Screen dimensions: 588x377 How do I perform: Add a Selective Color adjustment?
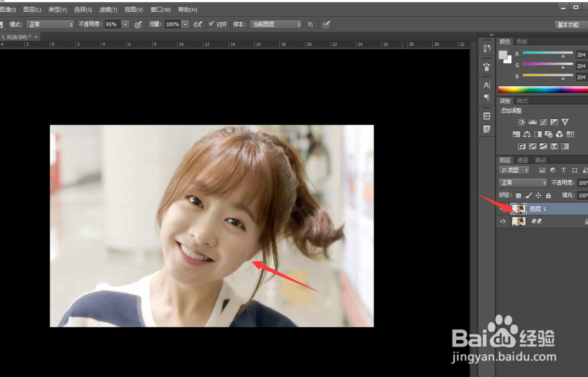[554, 146]
